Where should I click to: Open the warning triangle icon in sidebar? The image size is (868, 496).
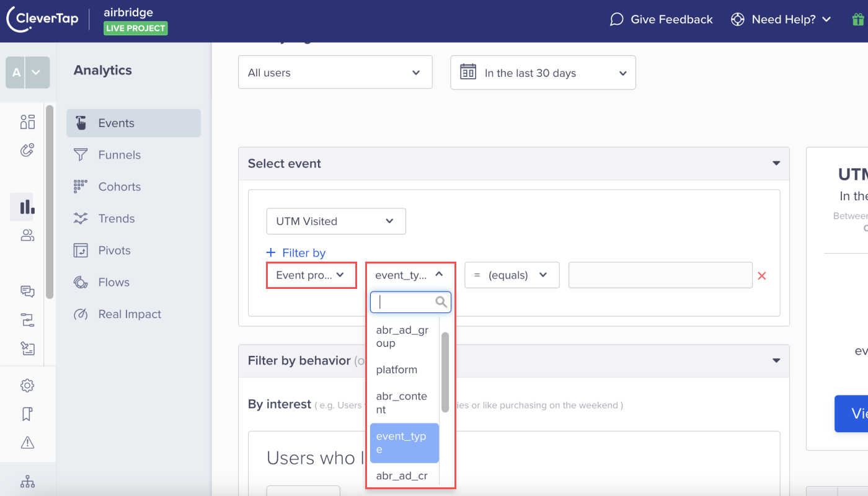click(27, 442)
